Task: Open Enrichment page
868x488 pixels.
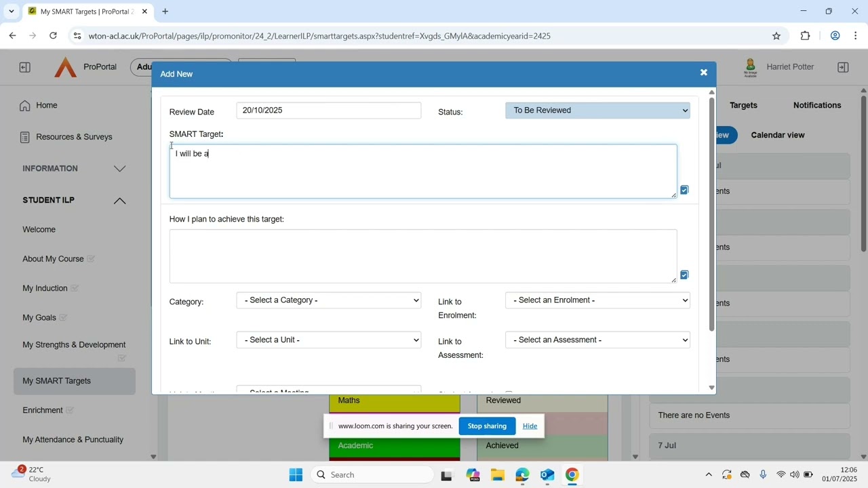Action: point(43,411)
